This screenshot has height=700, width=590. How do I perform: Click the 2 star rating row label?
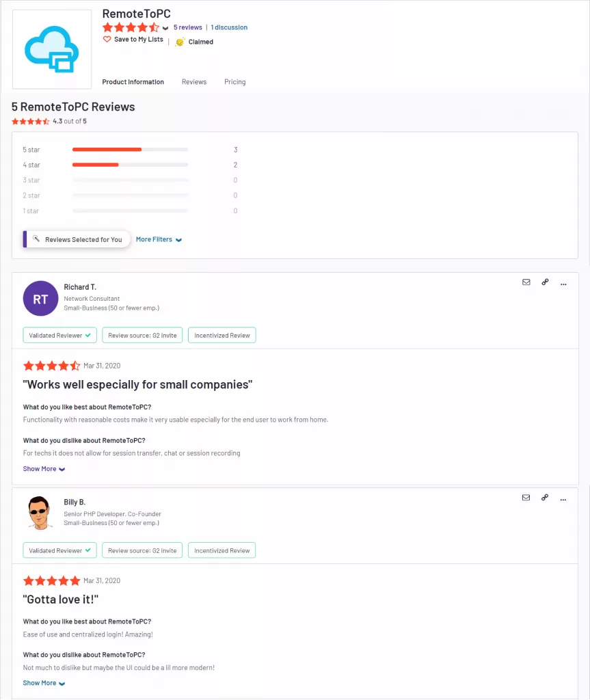click(x=31, y=196)
